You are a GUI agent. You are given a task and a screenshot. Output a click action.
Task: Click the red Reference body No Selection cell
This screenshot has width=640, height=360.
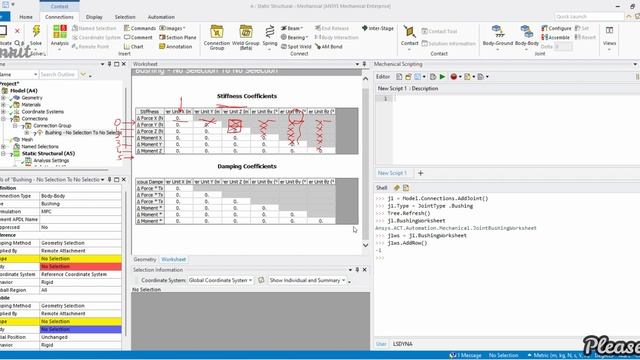click(x=80, y=267)
